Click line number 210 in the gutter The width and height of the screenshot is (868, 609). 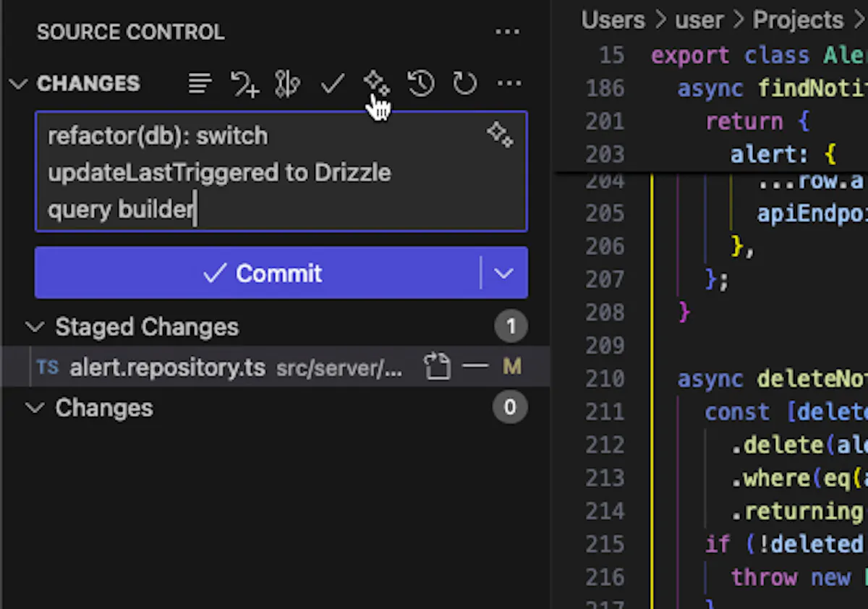coord(605,379)
